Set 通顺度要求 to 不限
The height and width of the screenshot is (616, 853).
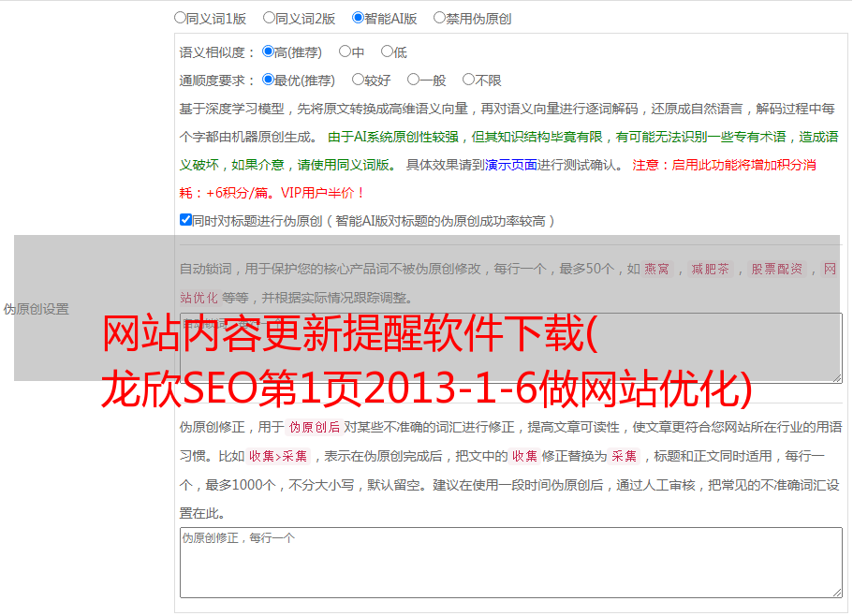coord(468,80)
